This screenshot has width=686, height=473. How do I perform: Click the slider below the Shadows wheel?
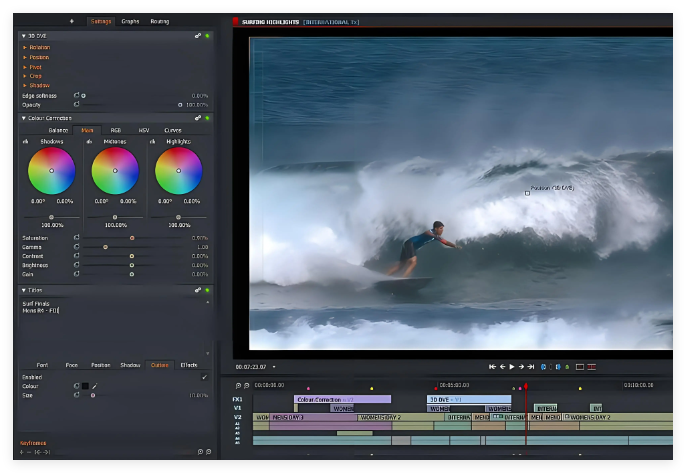(52, 217)
